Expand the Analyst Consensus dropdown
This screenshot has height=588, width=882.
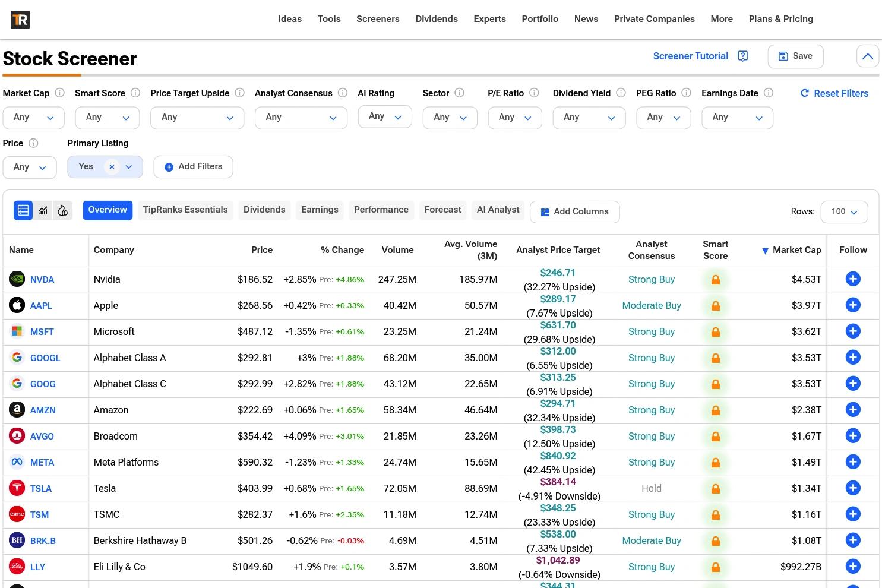tap(301, 118)
